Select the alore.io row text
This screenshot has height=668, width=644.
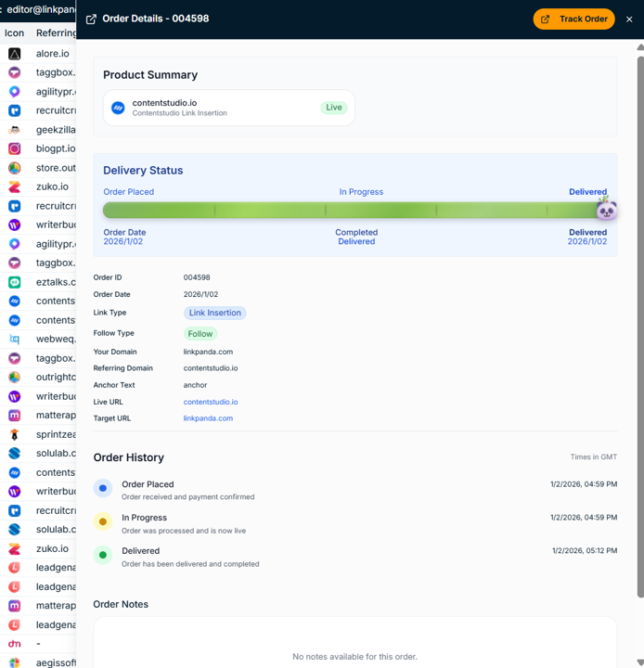tap(52, 54)
